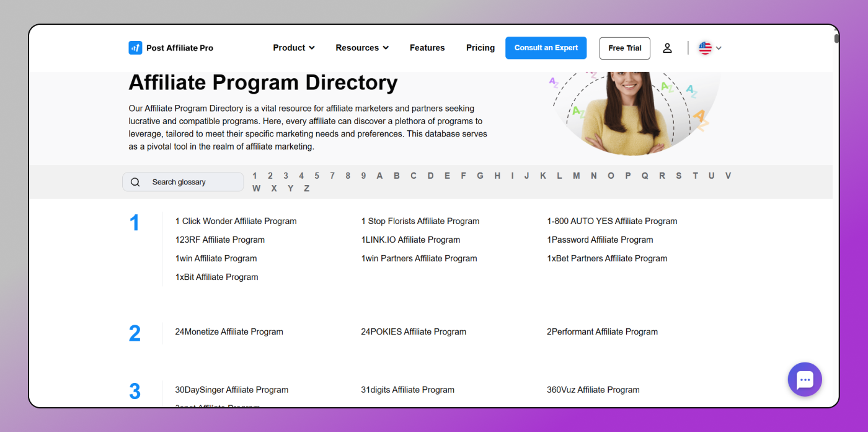Open the Pricing page

point(480,48)
